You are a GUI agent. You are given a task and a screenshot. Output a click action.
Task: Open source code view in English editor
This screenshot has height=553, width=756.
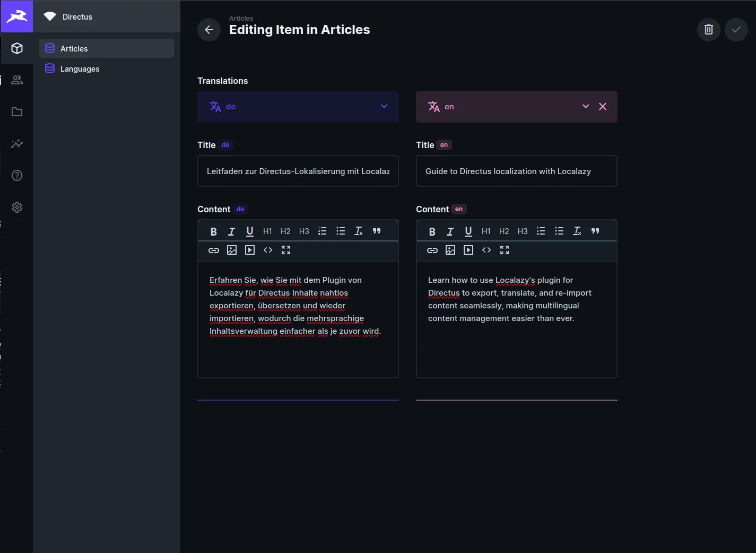click(x=486, y=250)
